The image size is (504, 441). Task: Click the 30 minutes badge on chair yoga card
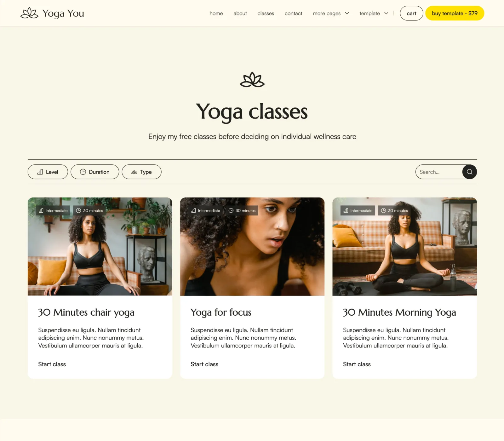click(89, 211)
